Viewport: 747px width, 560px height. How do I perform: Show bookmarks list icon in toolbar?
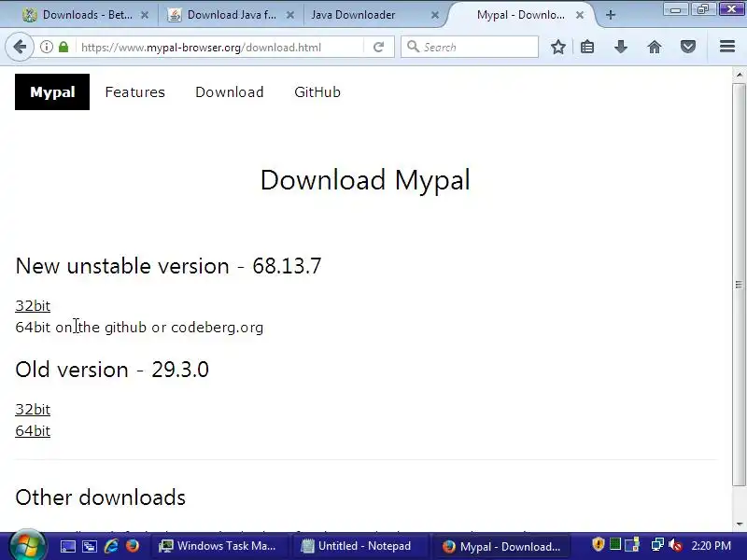tap(587, 47)
